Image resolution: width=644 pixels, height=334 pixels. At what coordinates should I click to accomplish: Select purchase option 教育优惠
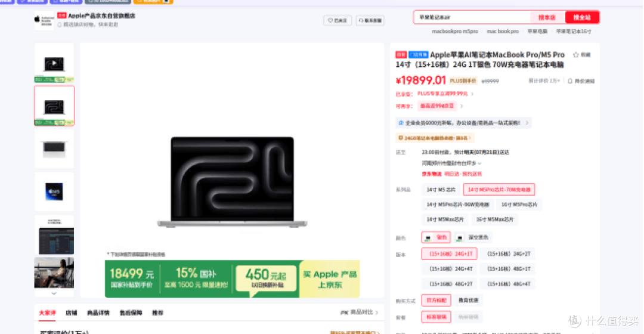(x=468, y=301)
